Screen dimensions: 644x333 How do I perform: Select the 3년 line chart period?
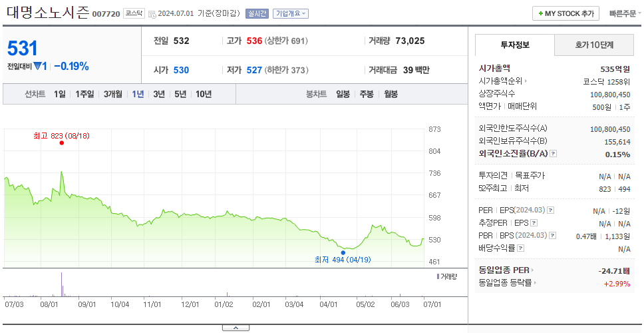pyautogui.click(x=159, y=94)
